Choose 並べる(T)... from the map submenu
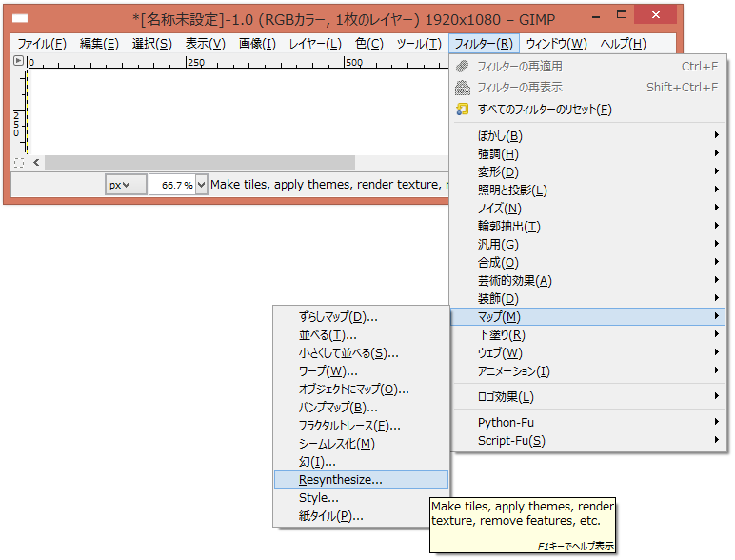The width and height of the screenshot is (735, 560). (x=361, y=335)
